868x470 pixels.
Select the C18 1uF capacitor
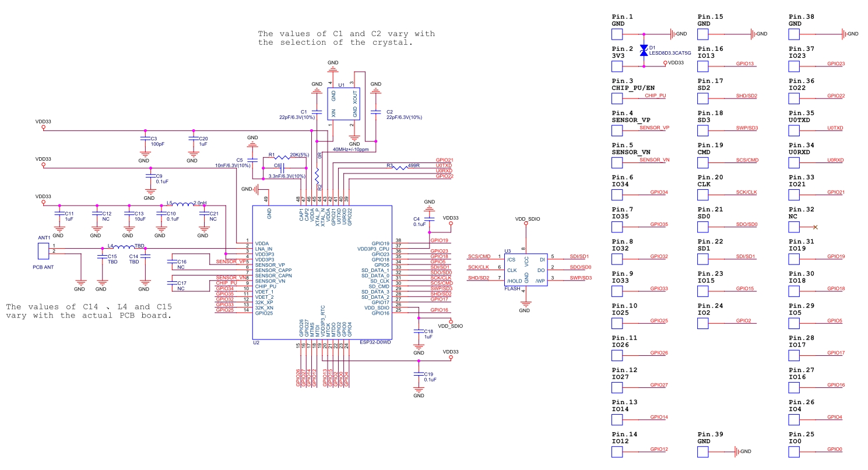418,331
